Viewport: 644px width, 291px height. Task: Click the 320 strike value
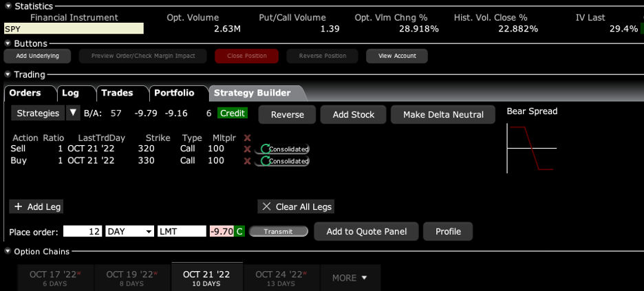coord(147,149)
